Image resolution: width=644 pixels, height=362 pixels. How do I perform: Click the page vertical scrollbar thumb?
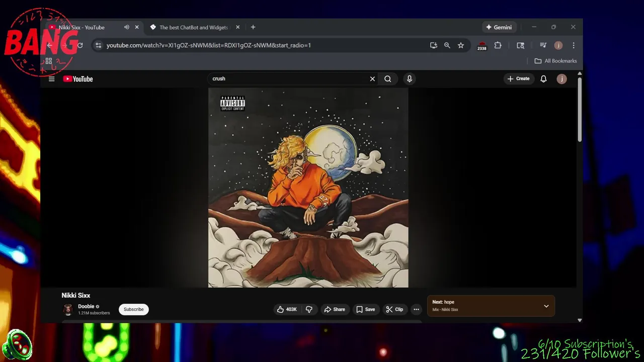580,110
